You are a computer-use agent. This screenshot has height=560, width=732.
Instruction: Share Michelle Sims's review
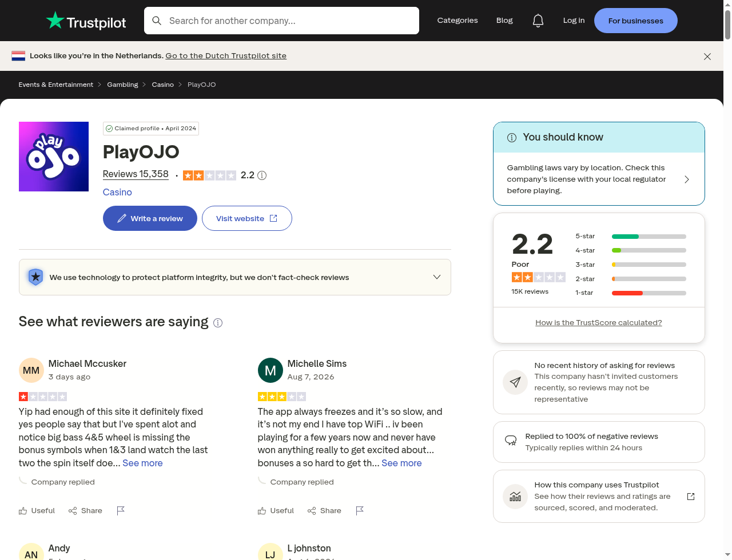click(324, 511)
